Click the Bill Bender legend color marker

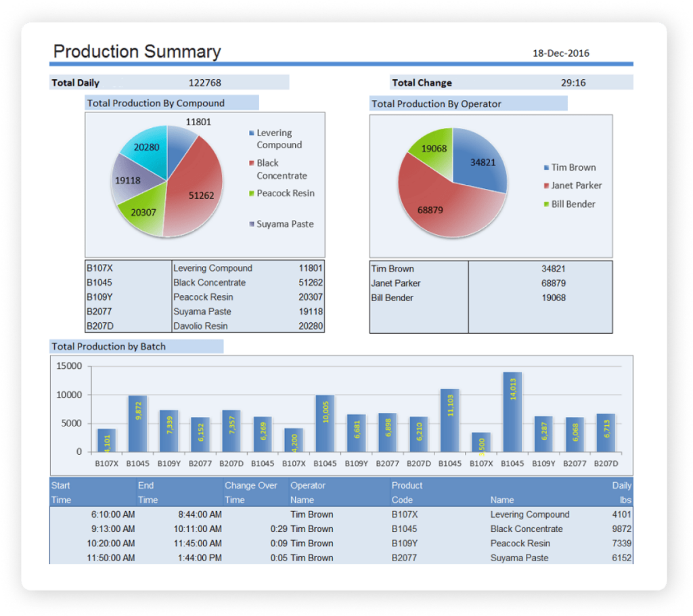click(546, 204)
